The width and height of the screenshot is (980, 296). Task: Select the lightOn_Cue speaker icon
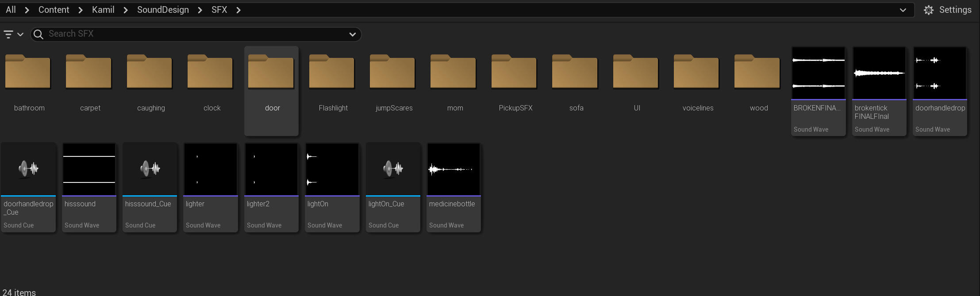click(393, 169)
